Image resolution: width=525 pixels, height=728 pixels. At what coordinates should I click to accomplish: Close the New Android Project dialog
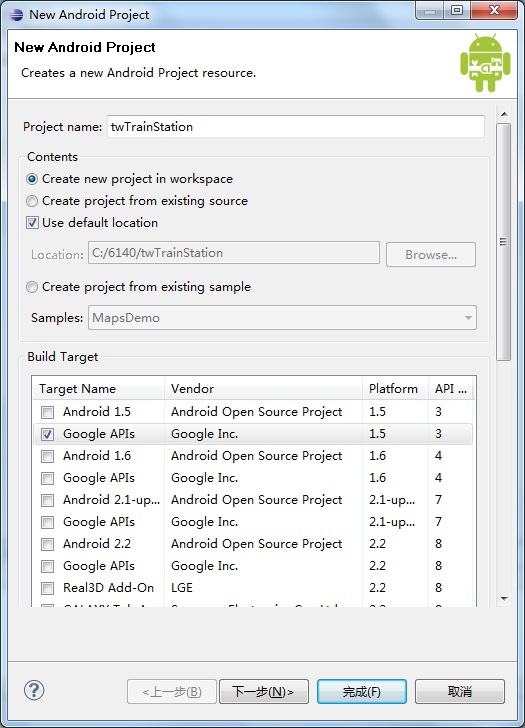(494, 10)
